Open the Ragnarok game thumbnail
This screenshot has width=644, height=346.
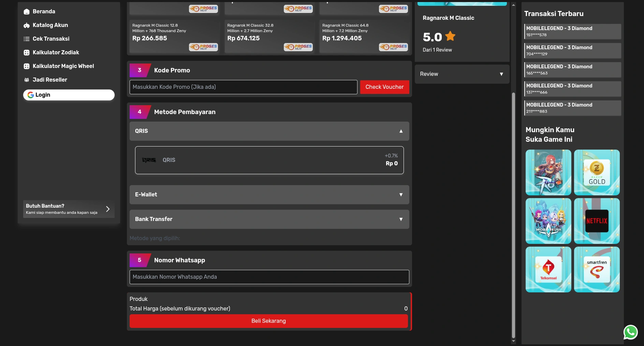tap(548, 172)
